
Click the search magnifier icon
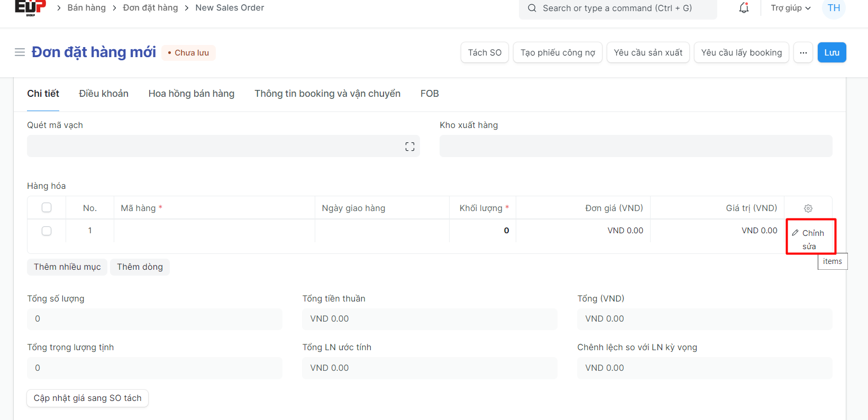(532, 8)
